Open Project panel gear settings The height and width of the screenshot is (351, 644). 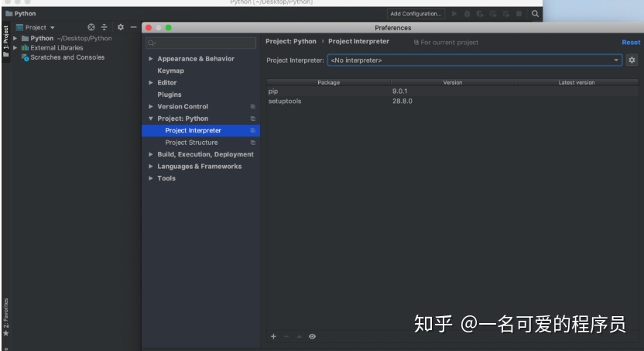pos(120,27)
